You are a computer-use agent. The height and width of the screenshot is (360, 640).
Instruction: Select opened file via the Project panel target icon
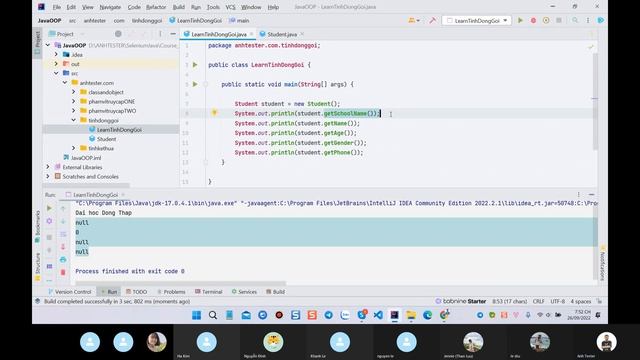coord(118,34)
